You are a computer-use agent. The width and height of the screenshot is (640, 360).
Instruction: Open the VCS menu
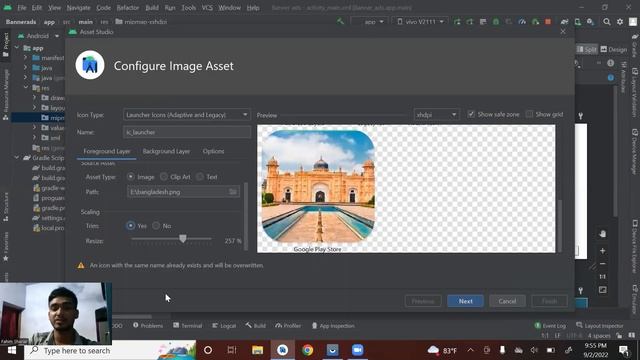point(207,7)
